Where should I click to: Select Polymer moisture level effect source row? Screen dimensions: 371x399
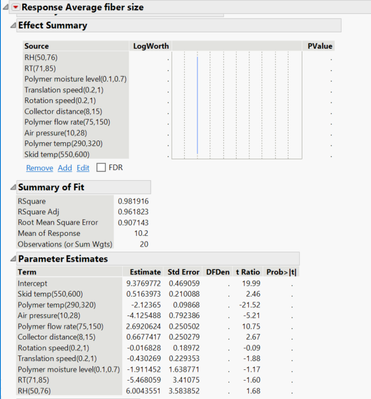pyautogui.click(x=76, y=79)
